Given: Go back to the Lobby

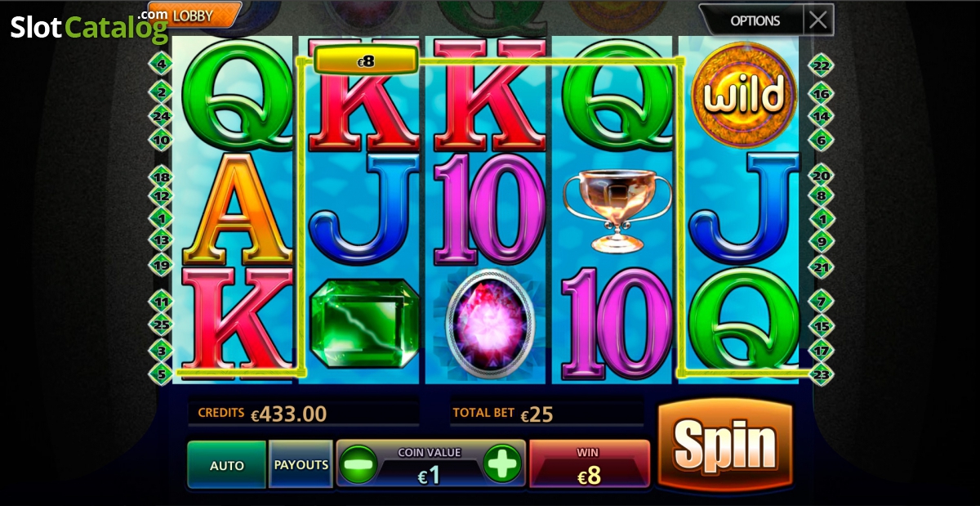Looking at the screenshot, I should coord(194,15).
